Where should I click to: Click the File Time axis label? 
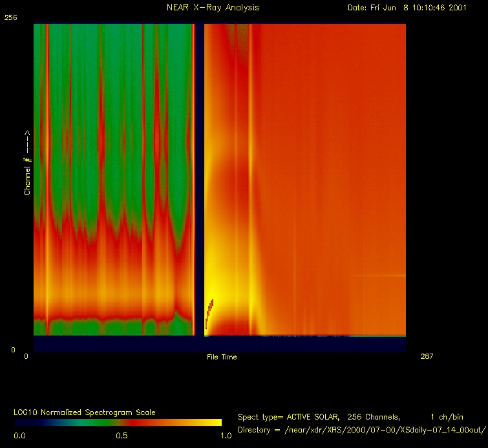point(222,357)
